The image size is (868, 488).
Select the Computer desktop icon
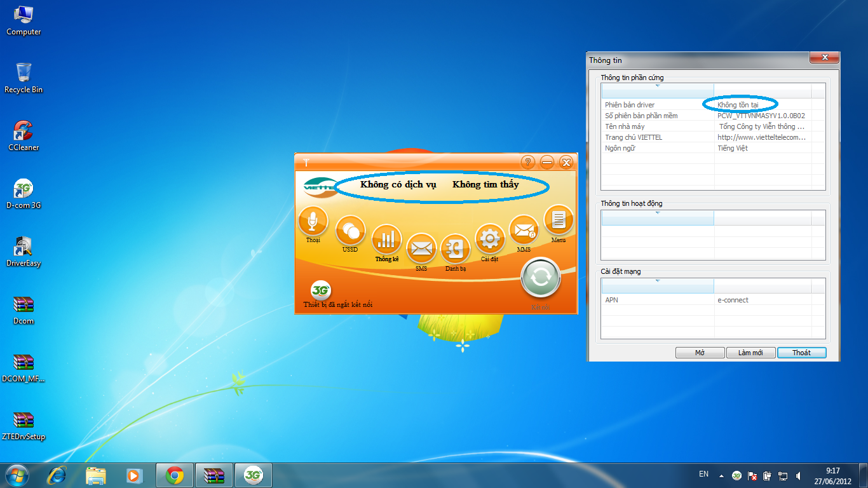[x=24, y=20]
